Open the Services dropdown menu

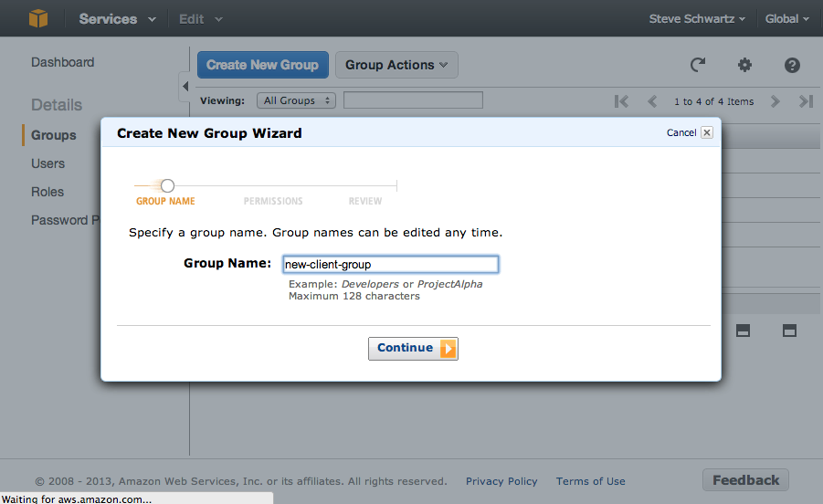[x=117, y=19]
